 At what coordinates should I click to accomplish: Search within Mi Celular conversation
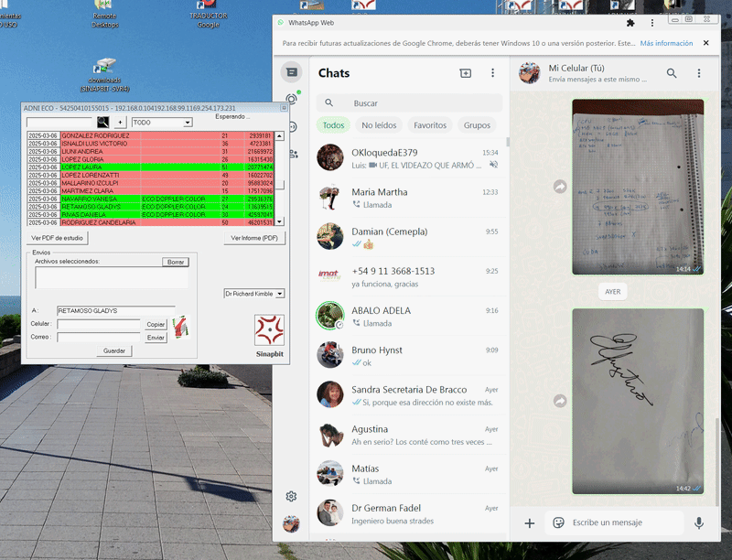pyautogui.click(x=672, y=73)
